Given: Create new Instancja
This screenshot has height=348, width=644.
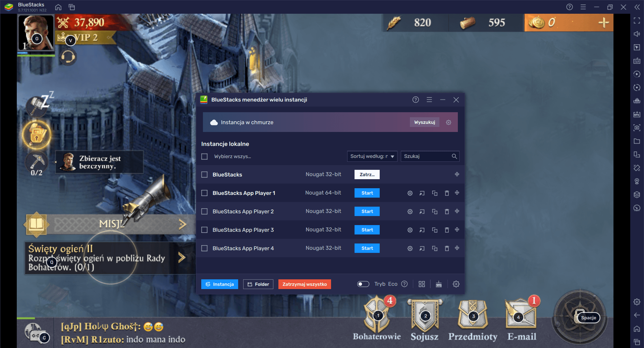Looking at the screenshot, I should pyautogui.click(x=220, y=284).
